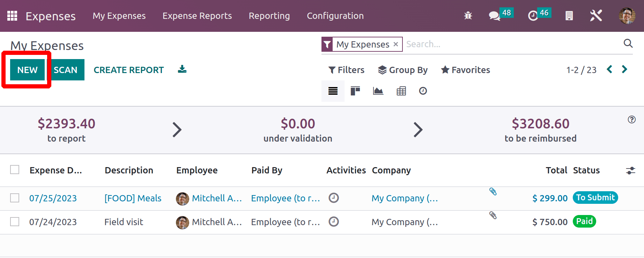This screenshot has height=258, width=644.
Task: Open the activities clock icon in navbar
Action: (x=533, y=16)
